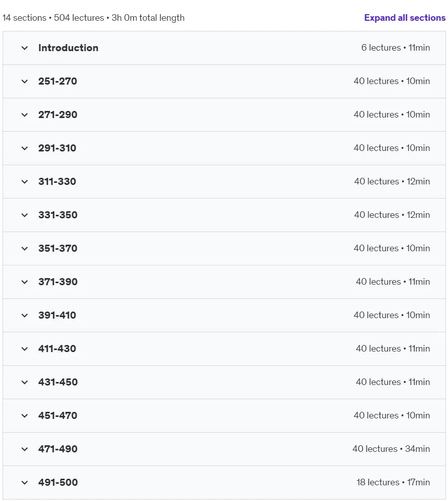This screenshot has width=448, height=501.
Task: Open chevron next to 351-370
Action: (x=25, y=248)
